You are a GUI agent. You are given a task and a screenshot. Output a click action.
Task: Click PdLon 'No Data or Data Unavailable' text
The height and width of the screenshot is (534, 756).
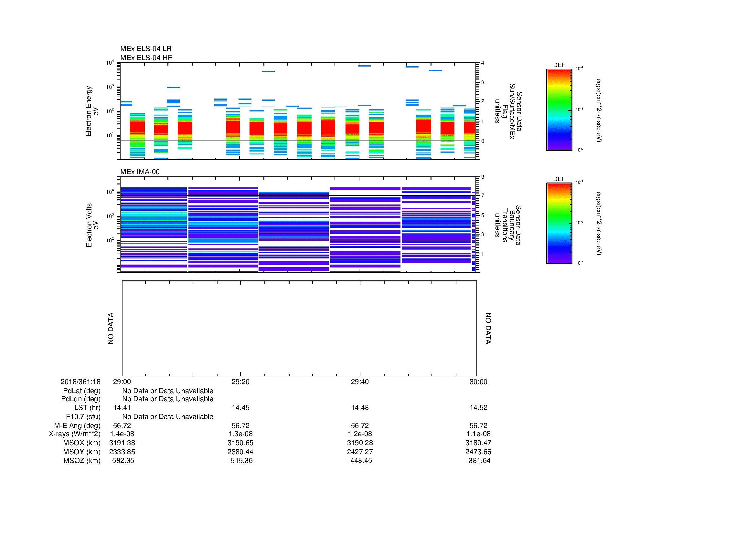click(168, 399)
